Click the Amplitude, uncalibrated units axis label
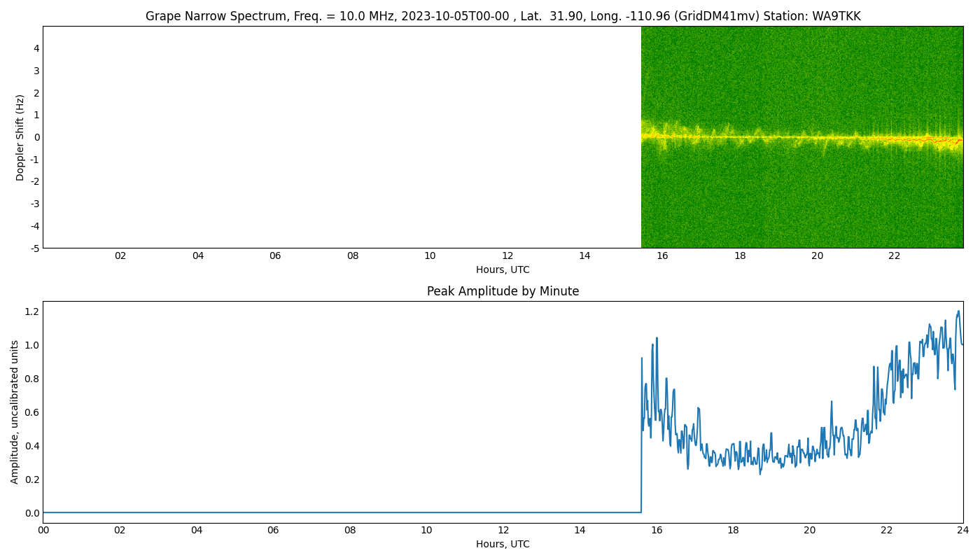Screen dimensions: 980x560 click(x=15, y=412)
